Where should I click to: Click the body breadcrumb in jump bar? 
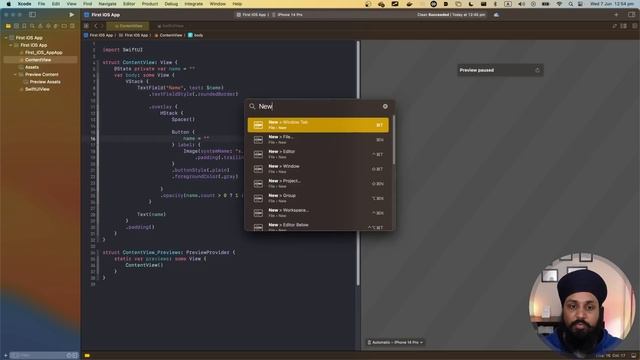tap(196, 35)
